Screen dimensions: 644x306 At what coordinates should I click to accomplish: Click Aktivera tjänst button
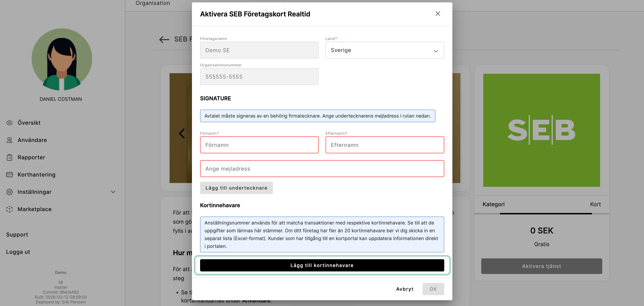pos(542,266)
